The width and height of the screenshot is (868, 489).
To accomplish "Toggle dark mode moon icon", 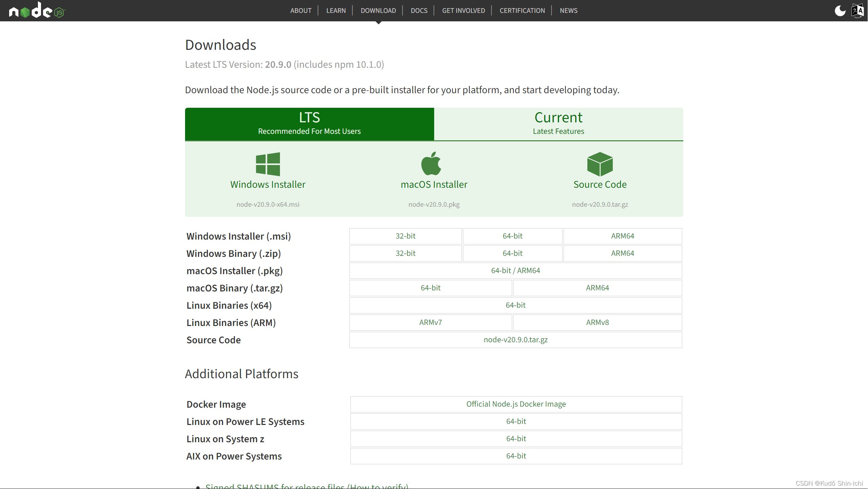I will click(x=840, y=11).
